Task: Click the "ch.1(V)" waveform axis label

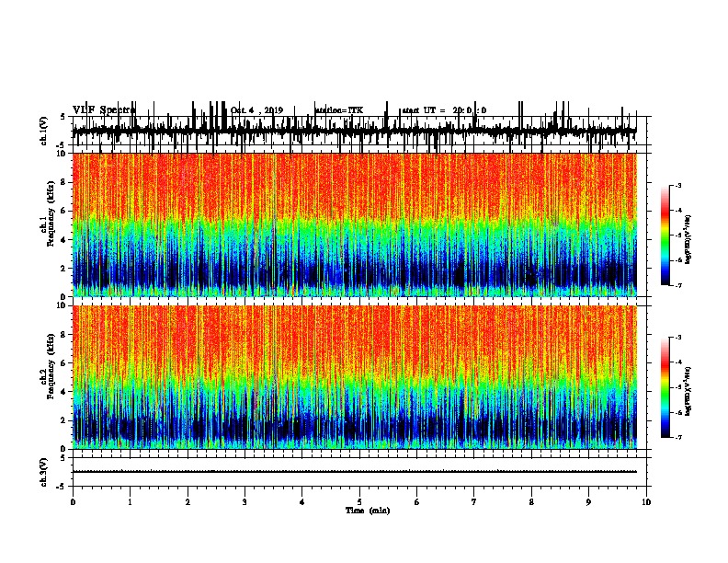Action: point(44,131)
